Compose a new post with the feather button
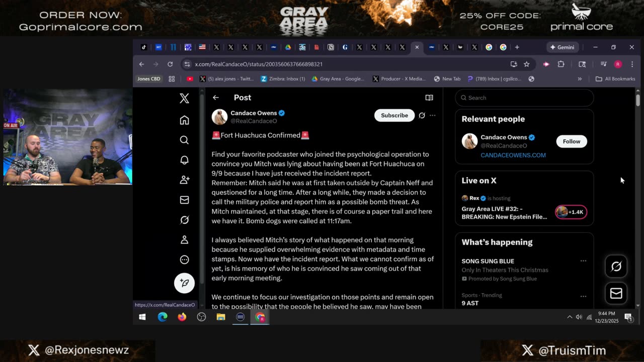The height and width of the screenshot is (362, 644). [x=184, y=283]
